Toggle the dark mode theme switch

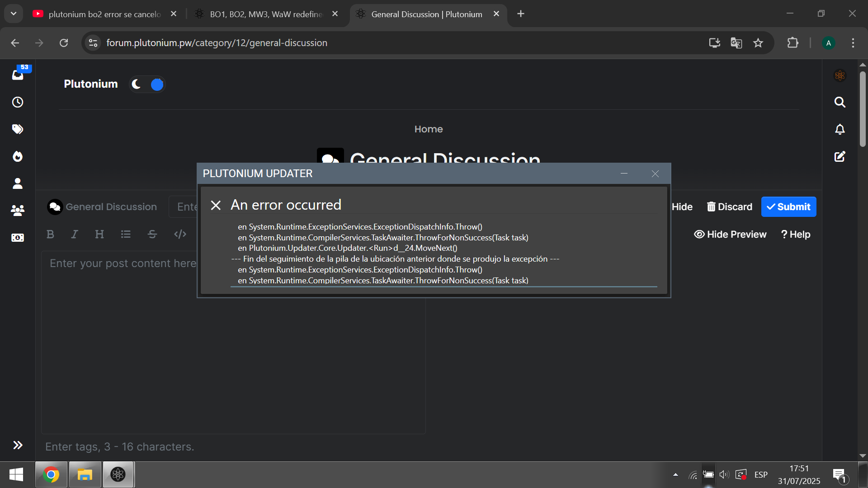point(147,84)
